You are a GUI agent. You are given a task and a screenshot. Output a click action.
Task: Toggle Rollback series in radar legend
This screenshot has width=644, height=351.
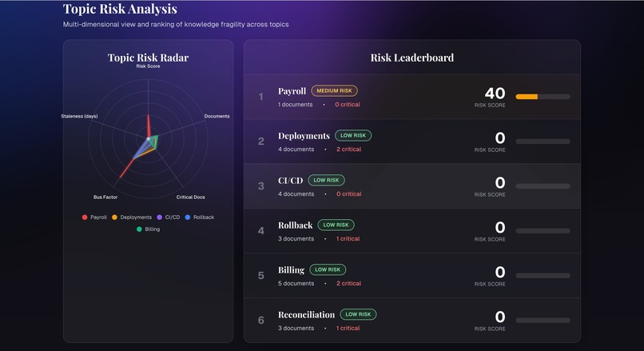click(x=200, y=217)
